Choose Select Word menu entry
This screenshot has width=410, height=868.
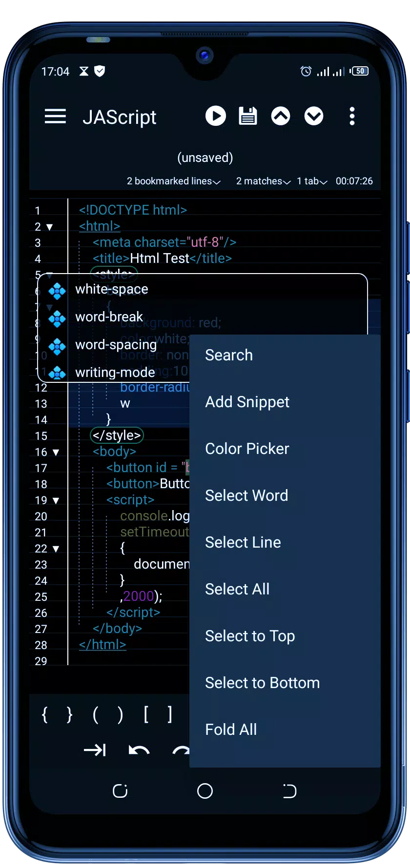click(285, 495)
